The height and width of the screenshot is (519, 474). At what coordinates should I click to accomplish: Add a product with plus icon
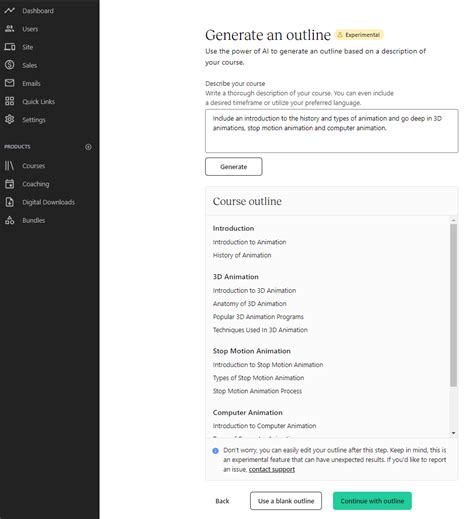click(88, 147)
